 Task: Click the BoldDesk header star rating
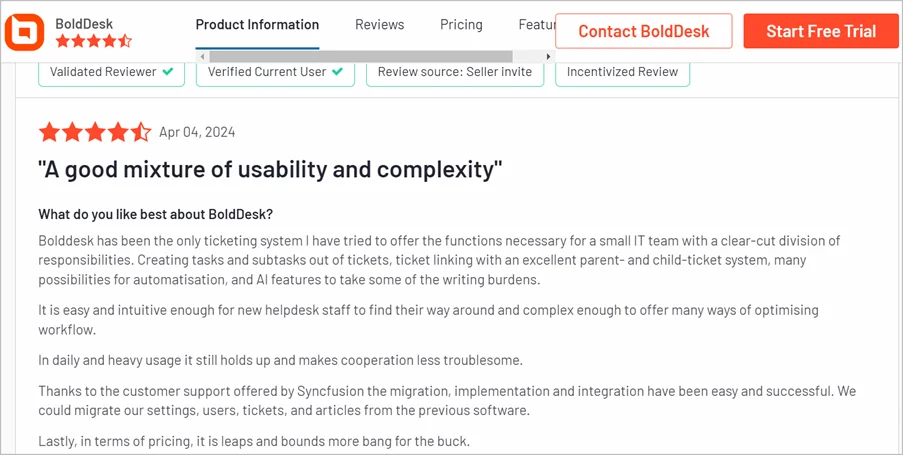(x=94, y=41)
